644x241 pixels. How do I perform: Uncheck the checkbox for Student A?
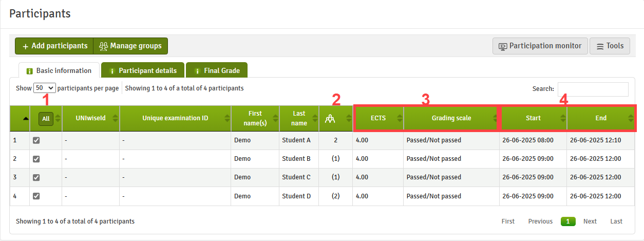point(36,140)
